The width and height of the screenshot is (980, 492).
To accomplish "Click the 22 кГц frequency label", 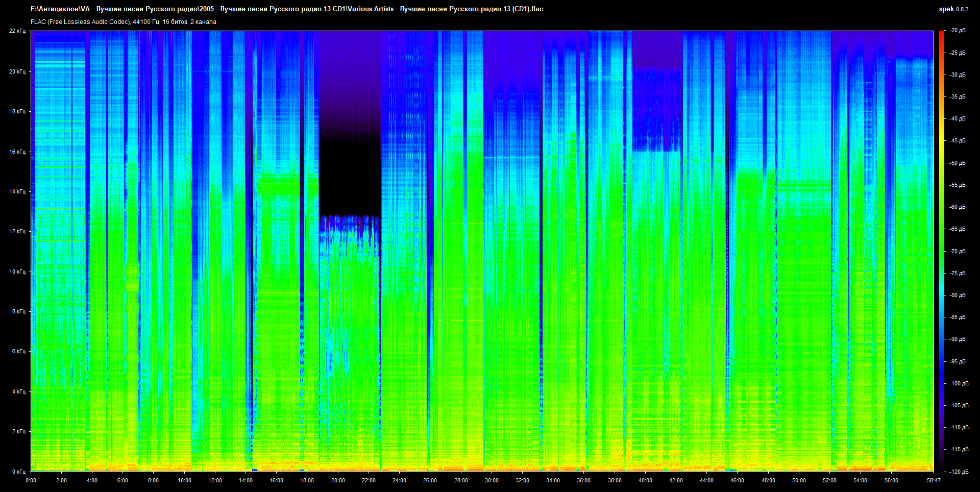I will click(17, 31).
